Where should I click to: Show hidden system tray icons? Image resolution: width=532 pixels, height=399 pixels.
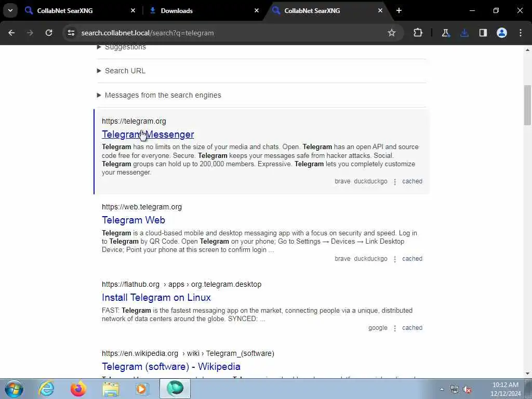tap(442, 390)
